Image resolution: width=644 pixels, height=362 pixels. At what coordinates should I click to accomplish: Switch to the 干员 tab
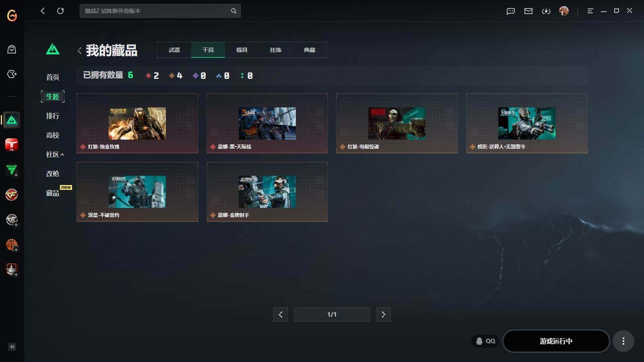click(x=208, y=50)
